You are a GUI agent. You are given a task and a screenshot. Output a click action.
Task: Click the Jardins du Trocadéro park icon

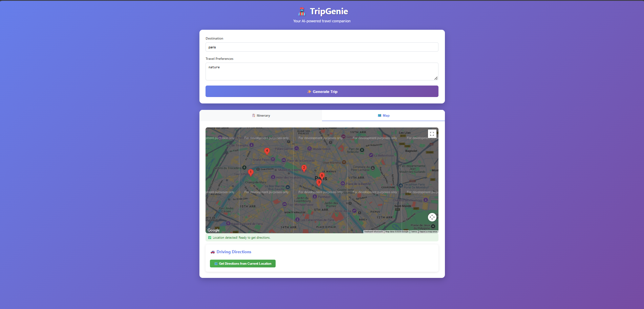click(x=244, y=168)
